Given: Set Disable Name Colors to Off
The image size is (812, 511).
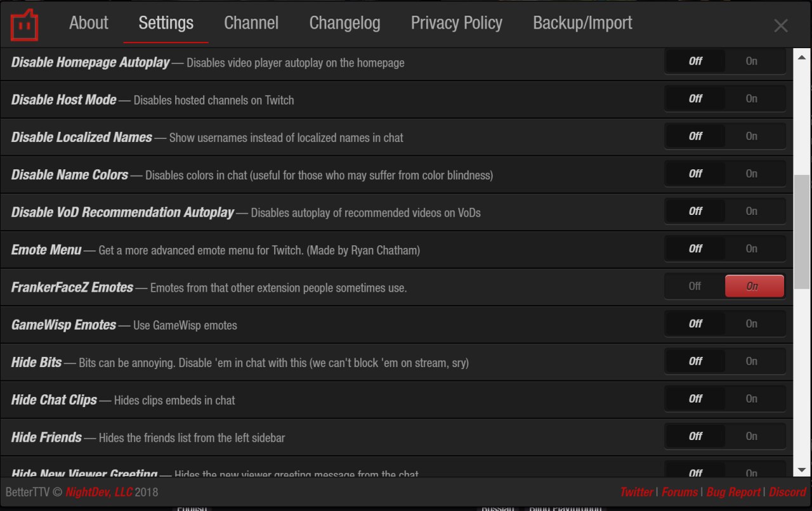Looking at the screenshot, I should pos(695,174).
